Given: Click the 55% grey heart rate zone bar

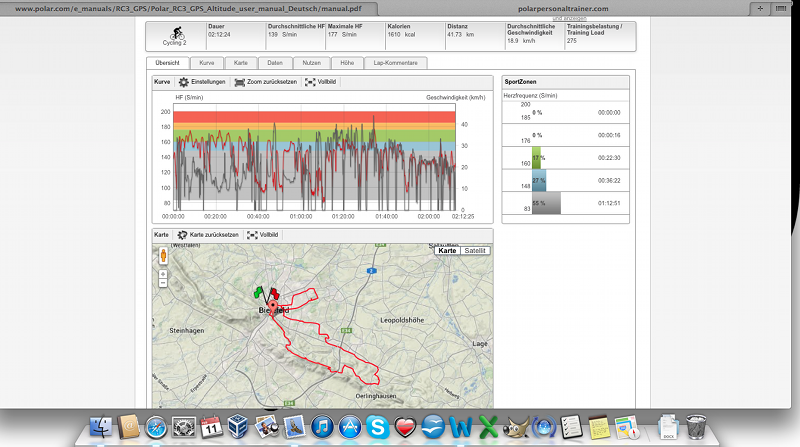Looking at the screenshot, I should click(x=546, y=203).
